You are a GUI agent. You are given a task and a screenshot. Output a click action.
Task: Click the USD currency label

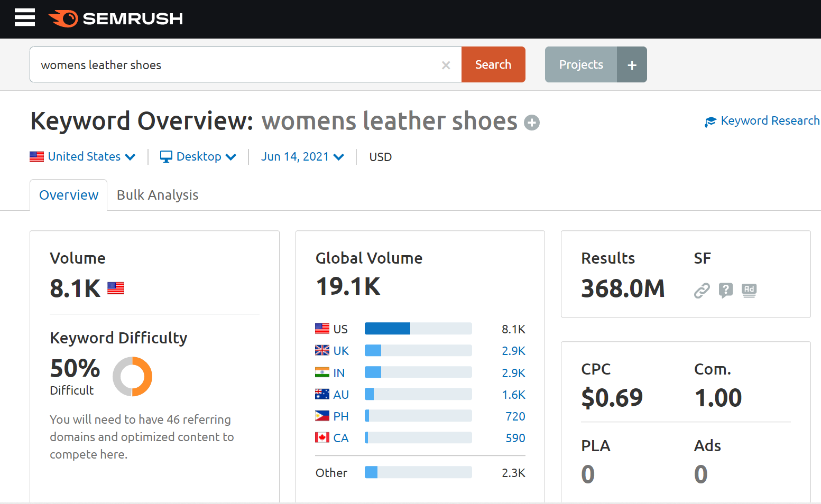(x=380, y=157)
